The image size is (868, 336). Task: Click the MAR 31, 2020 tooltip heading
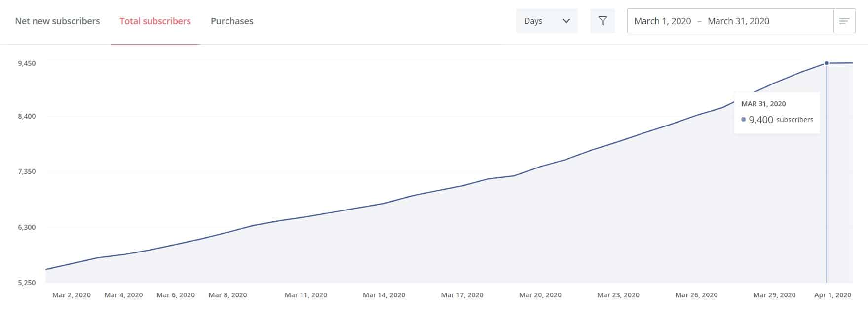pyautogui.click(x=763, y=104)
